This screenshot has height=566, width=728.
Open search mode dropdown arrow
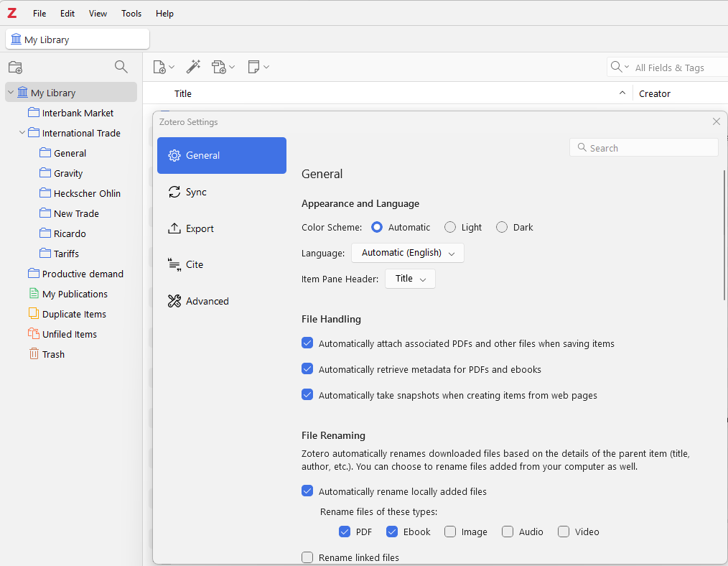(x=626, y=67)
